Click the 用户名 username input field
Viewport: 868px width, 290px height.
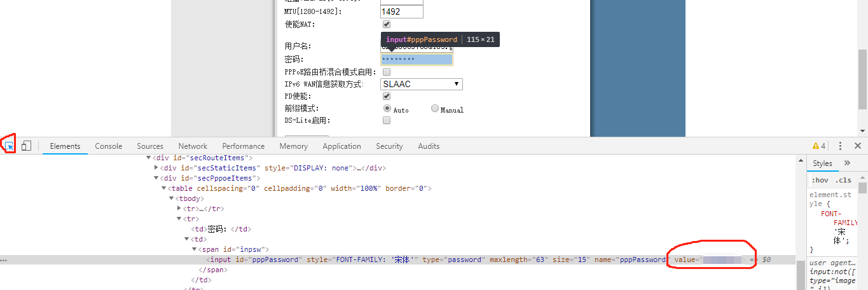pyautogui.click(x=417, y=47)
